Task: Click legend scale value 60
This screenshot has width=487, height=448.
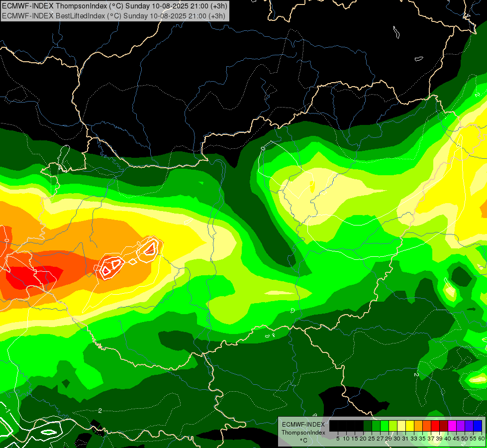Action: tap(482, 439)
